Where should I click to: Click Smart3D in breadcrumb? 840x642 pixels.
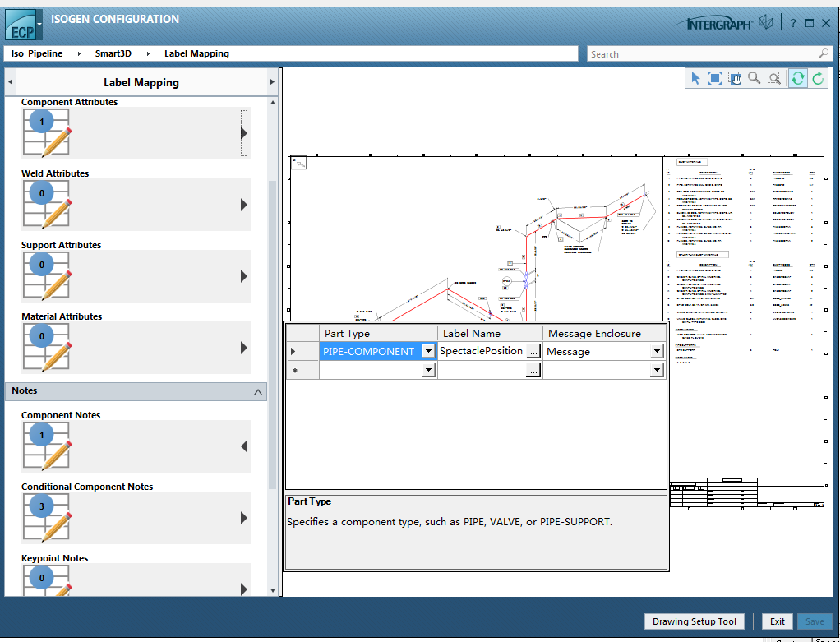click(x=113, y=53)
